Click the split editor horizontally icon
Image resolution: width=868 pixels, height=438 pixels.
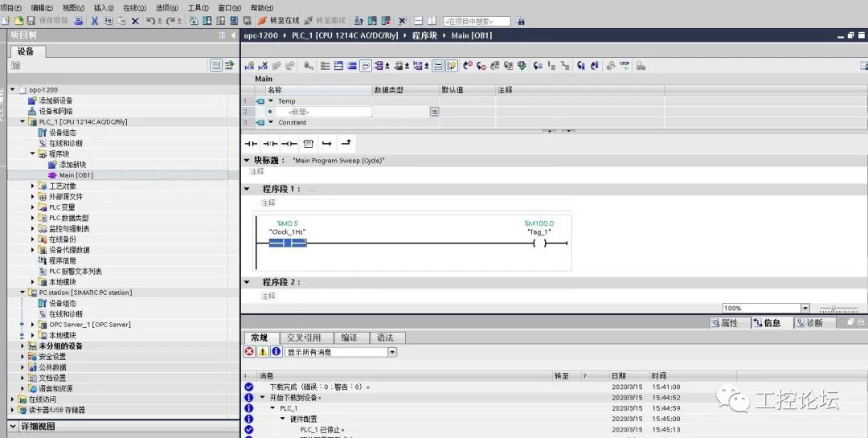(419, 21)
